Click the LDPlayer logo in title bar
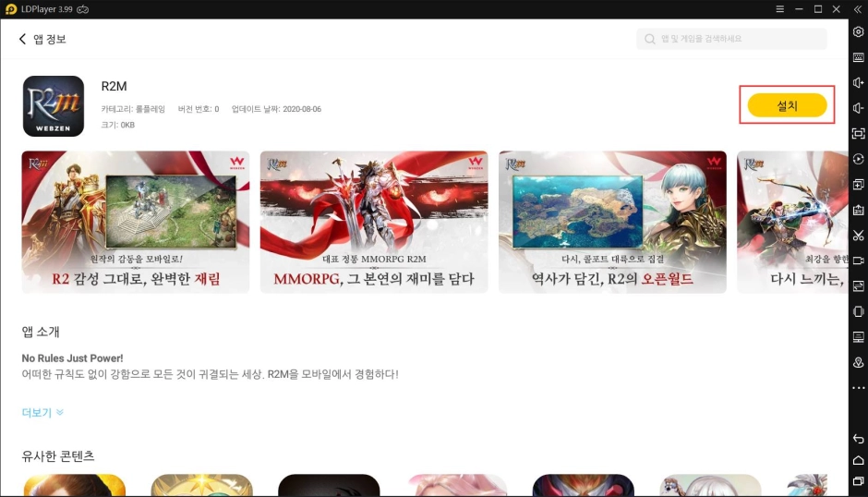Viewport: 868px width, 497px height. tap(10, 9)
